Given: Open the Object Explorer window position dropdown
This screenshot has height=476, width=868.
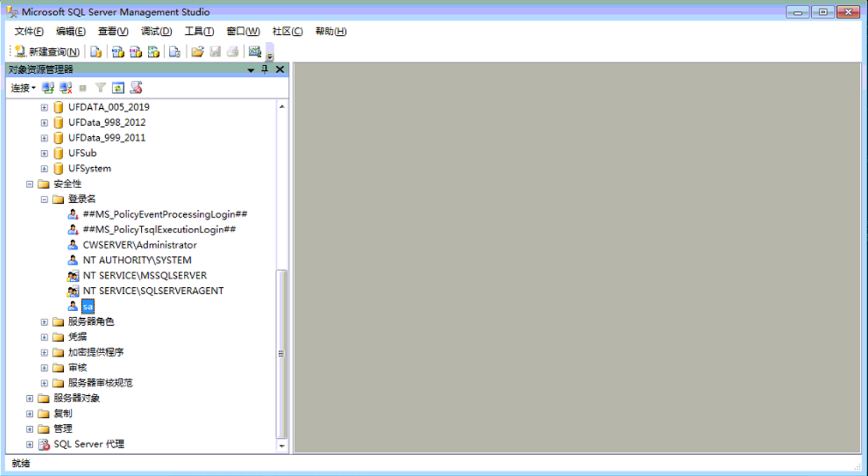Looking at the screenshot, I should 251,70.
